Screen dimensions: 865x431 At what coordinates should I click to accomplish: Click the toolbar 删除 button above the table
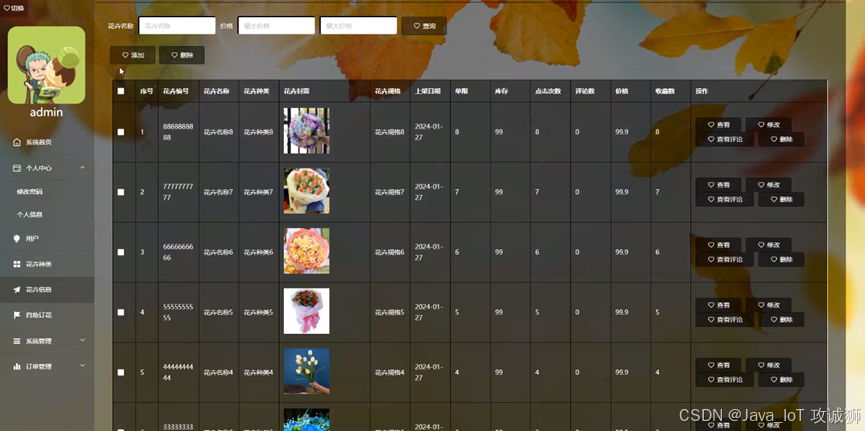click(182, 55)
